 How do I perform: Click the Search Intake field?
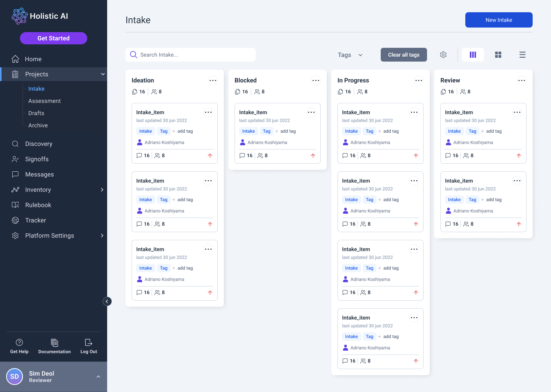pyautogui.click(x=191, y=55)
